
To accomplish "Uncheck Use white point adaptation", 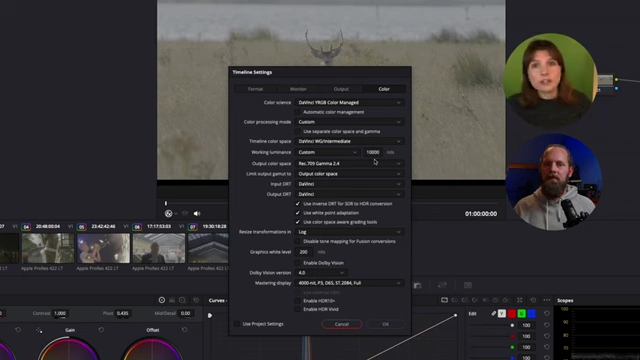I will (x=298, y=213).
